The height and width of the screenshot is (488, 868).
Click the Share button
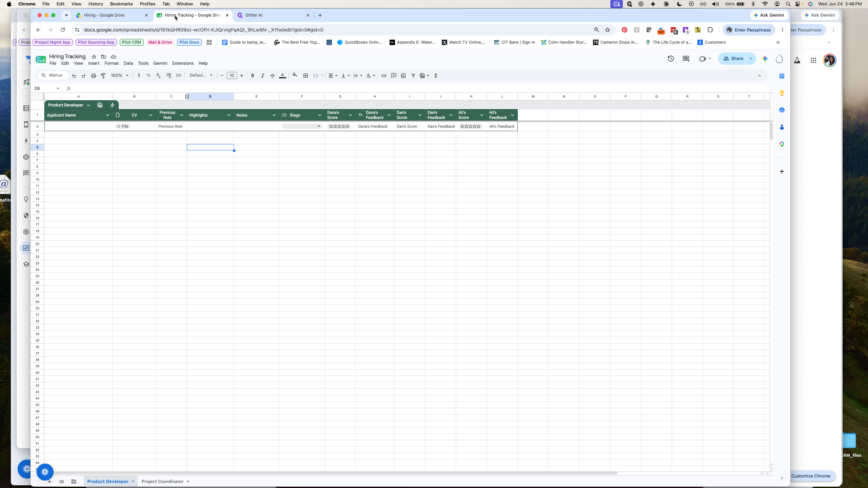tap(733, 59)
